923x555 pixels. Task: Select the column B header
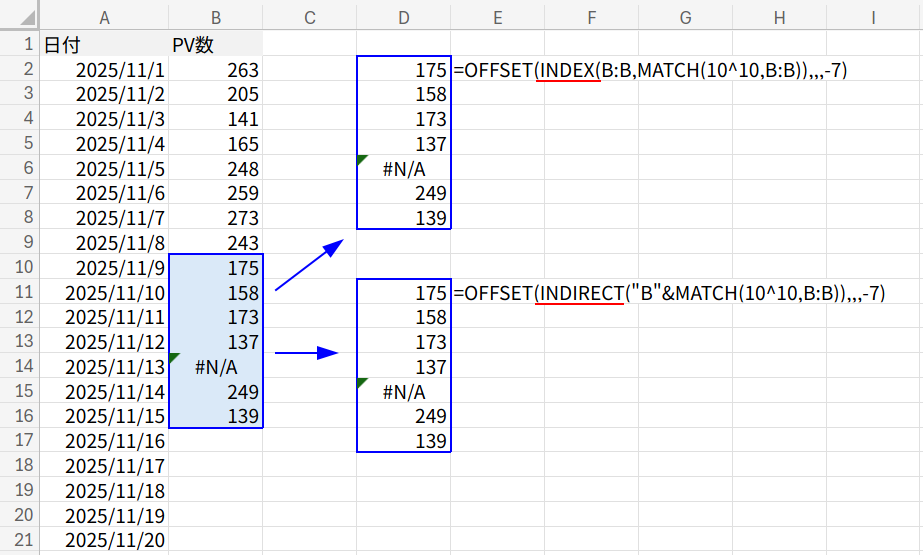coord(216,17)
